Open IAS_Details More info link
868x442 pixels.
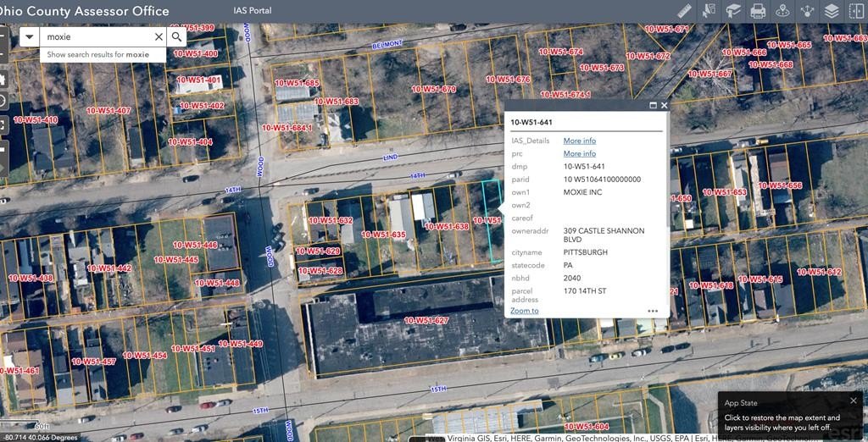pos(580,141)
